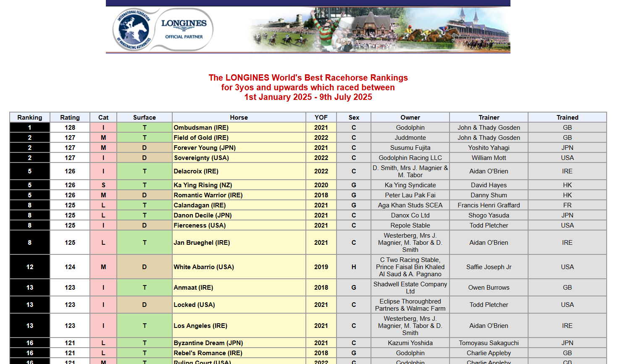
Task: Click ranking 1 in Ombudsman's row
Action: [x=30, y=128]
